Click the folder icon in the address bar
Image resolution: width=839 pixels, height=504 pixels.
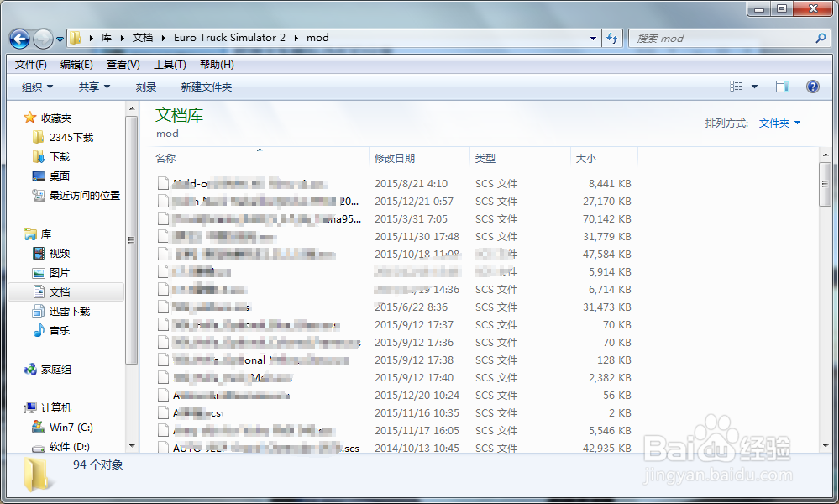(76, 38)
